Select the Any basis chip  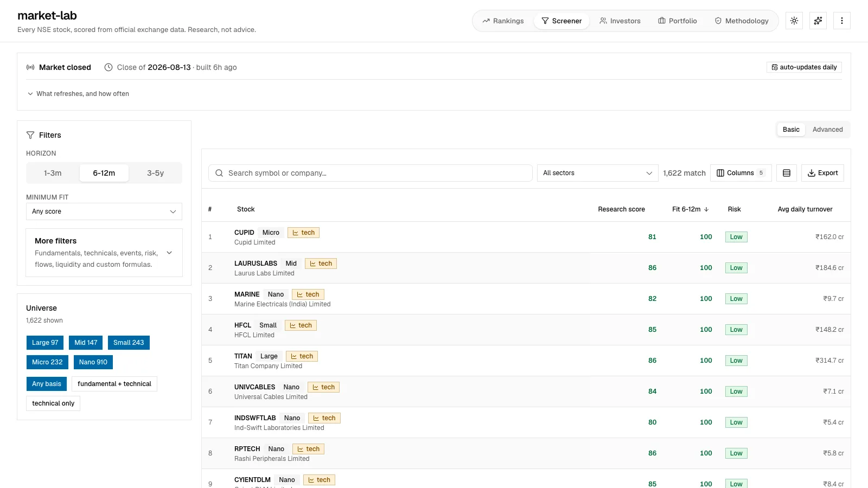point(47,384)
